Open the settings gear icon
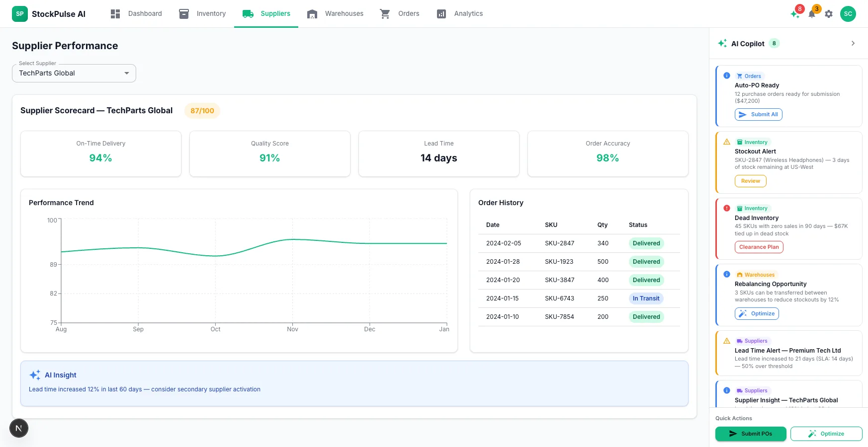Image resolution: width=868 pixels, height=447 pixels. 829,14
